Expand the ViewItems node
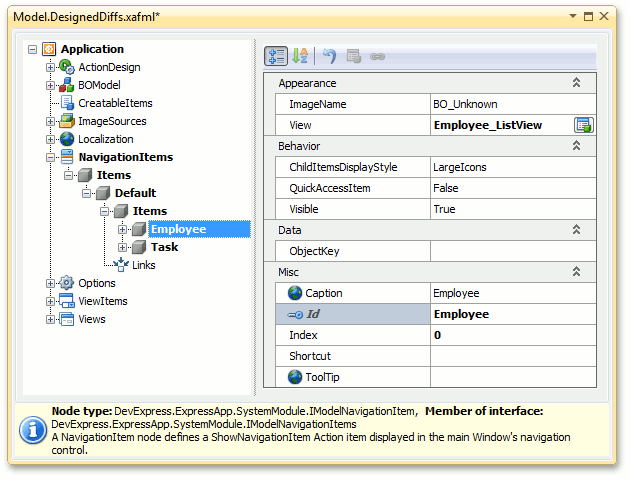This screenshot has height=480, width=630. pos(50,301)
